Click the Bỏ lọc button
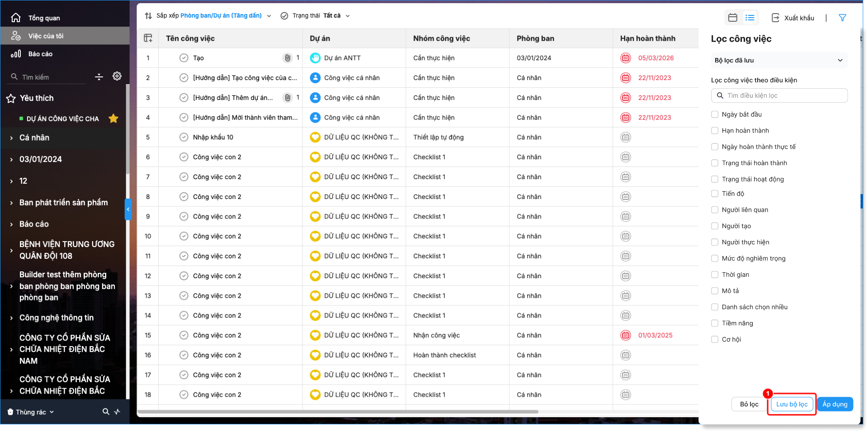This screenshot has width=868, height=432. [x=749, y=404]
